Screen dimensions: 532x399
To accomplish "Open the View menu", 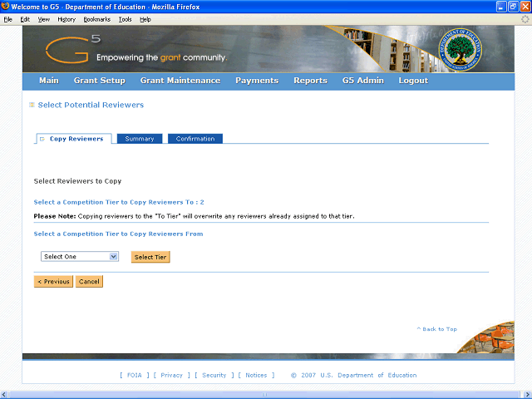I will coord(44,19).
